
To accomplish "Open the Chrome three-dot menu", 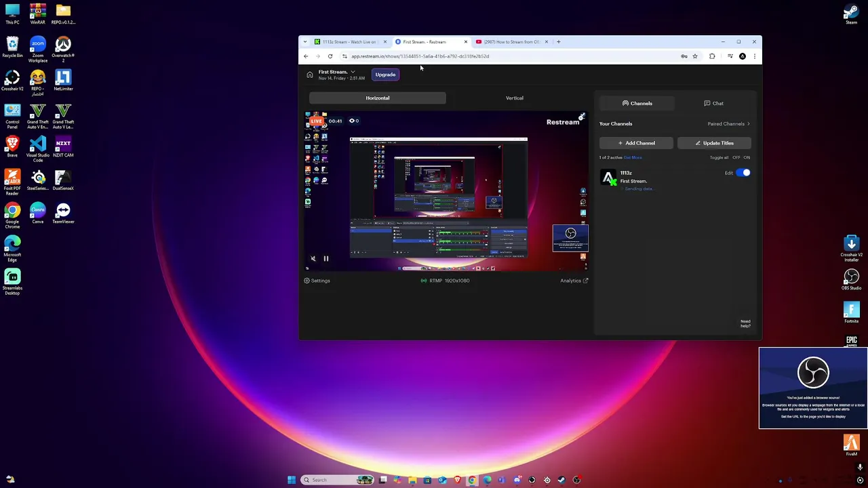I will click(x=754, y=56).
